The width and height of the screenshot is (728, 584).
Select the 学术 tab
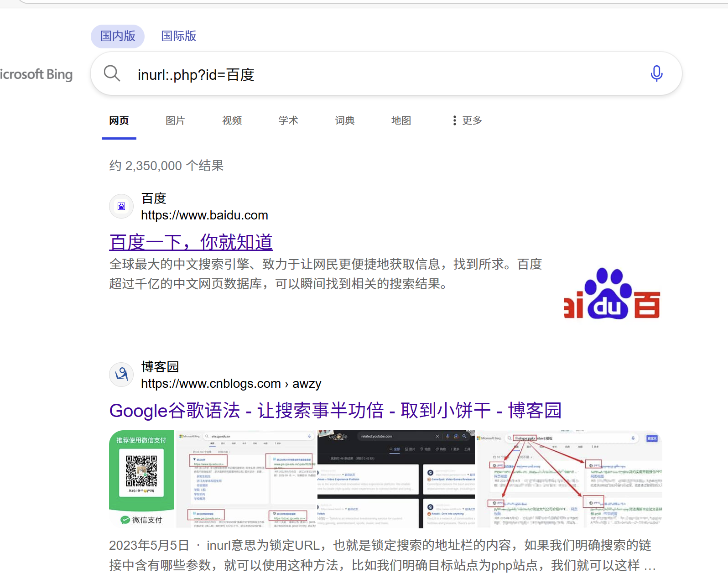pyautogui.click(x=288, y=120)
